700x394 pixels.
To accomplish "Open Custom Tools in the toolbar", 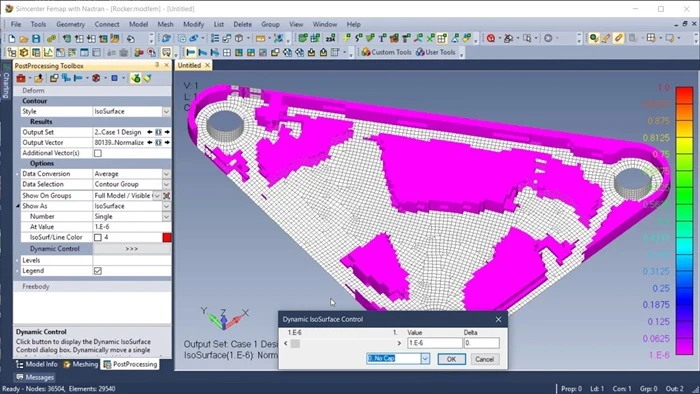I will (x=387, y=52).
